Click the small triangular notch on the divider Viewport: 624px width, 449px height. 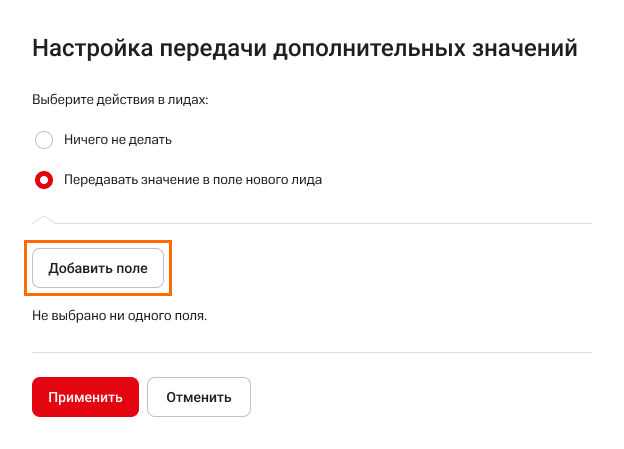pos(45,219)
